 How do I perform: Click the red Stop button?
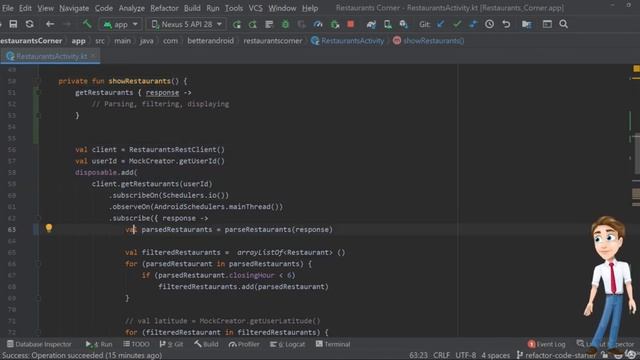(350, 24)
